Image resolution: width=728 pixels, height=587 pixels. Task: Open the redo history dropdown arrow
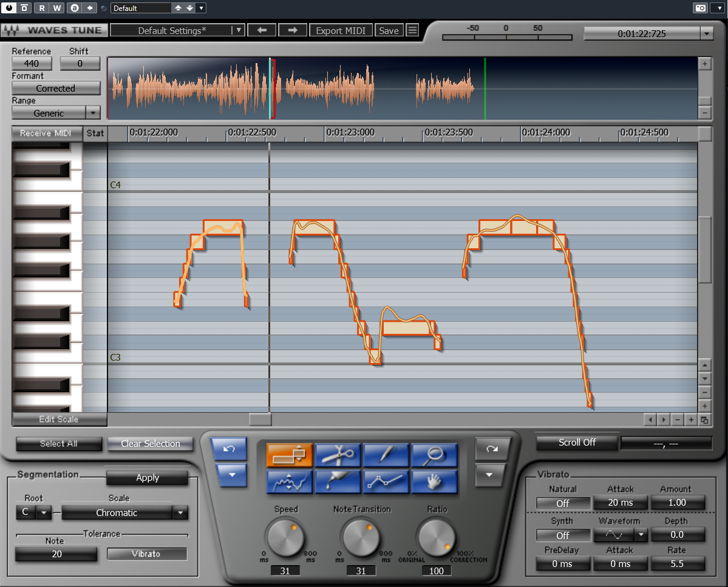pyautogui.click(x=489, y=475)
